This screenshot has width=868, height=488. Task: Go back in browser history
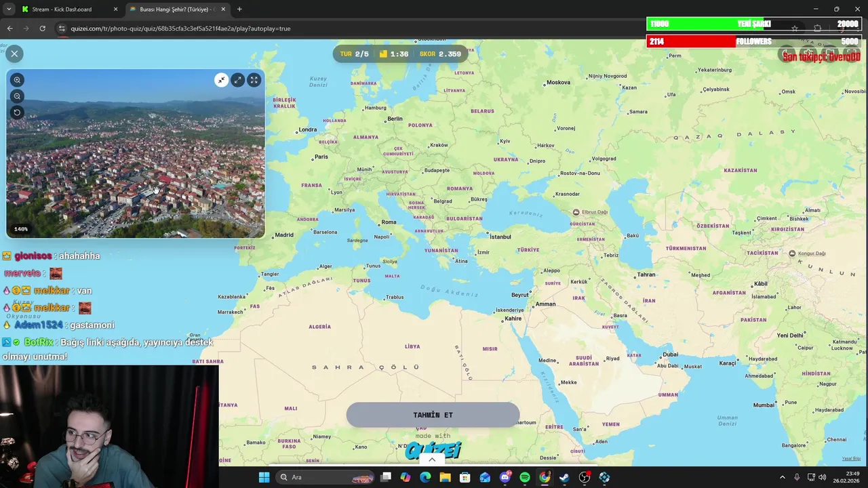[x=9, y=28]
